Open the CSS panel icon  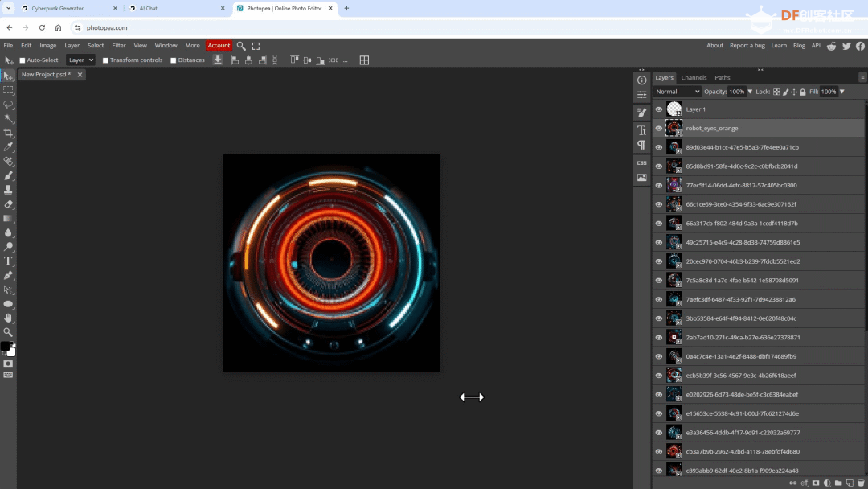tap(641, 162)
